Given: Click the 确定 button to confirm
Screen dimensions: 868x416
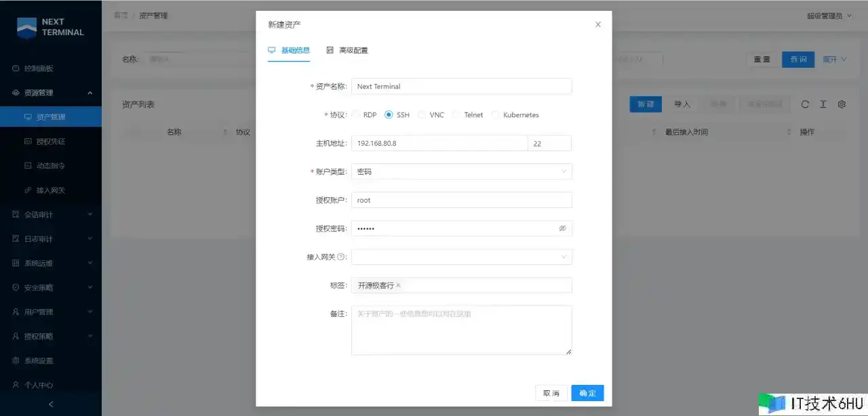Looking at the screenshot, I should 587,394.
